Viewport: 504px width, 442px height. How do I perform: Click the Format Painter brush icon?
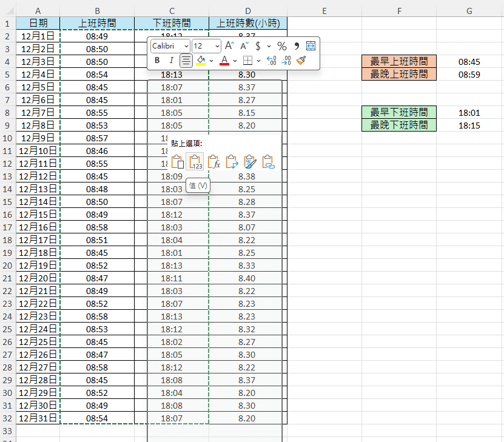[301, 61]
